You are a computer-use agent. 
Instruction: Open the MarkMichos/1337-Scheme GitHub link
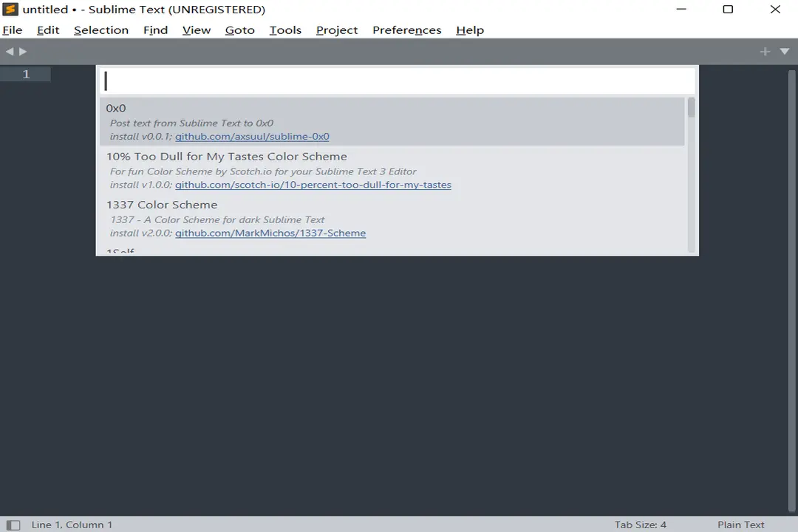(x=270, y=233)
